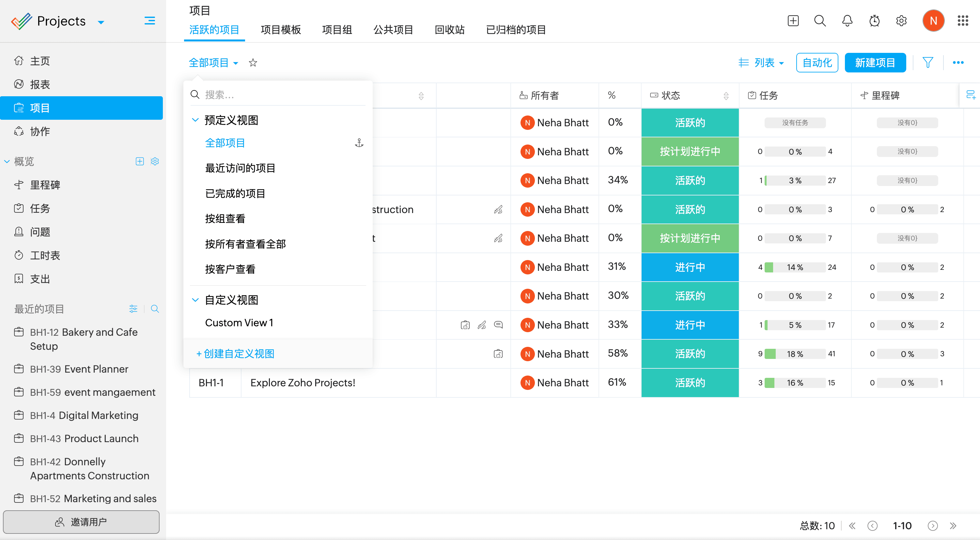Switch to the 项目模板 tab
This screenshot has height=540, width=980.
(x=280, y=30)
